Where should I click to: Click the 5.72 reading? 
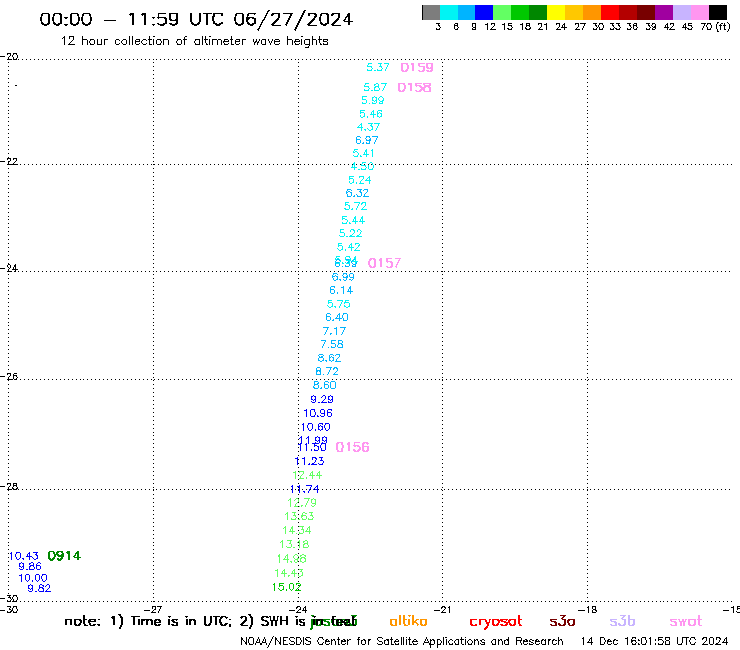pos(355,206)
